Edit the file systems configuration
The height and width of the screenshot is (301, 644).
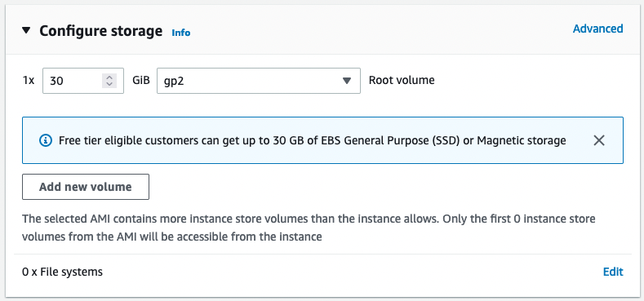point(613,272)
